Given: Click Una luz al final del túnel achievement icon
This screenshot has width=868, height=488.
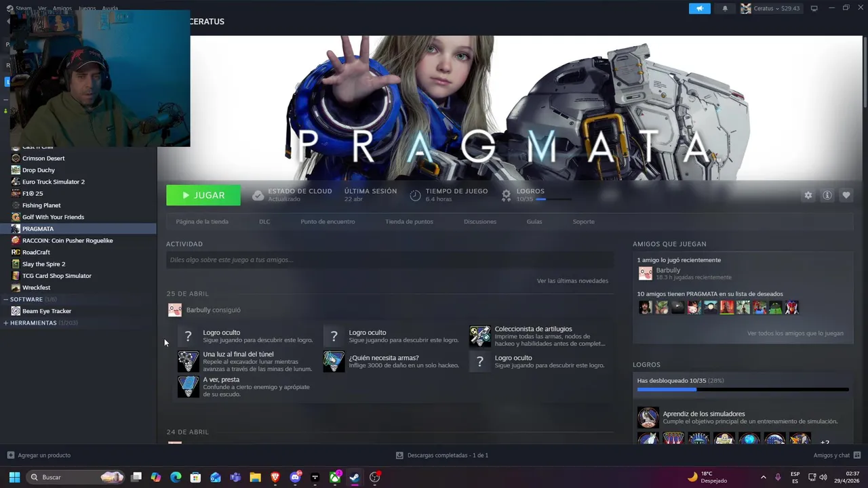Looking at the screenshot, I should pos(188,361).
